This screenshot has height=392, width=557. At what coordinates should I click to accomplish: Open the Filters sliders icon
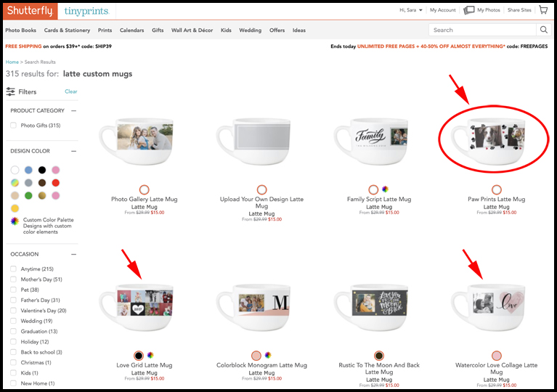click(x=11, y=91)
